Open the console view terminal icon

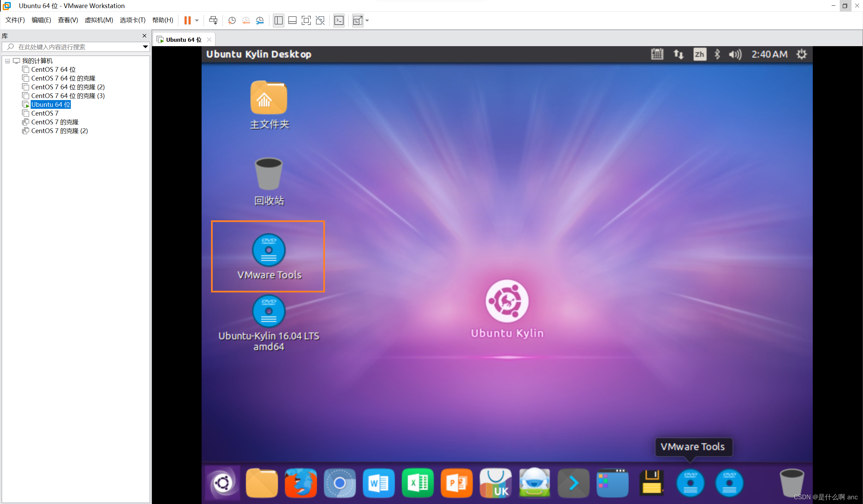pos(339,20)
